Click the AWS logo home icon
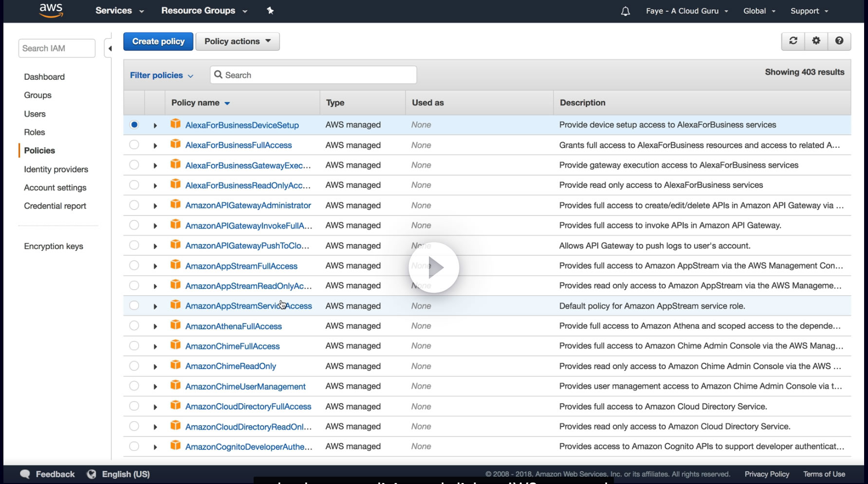Viewport: 868px width, 484px height. point(51,10)
